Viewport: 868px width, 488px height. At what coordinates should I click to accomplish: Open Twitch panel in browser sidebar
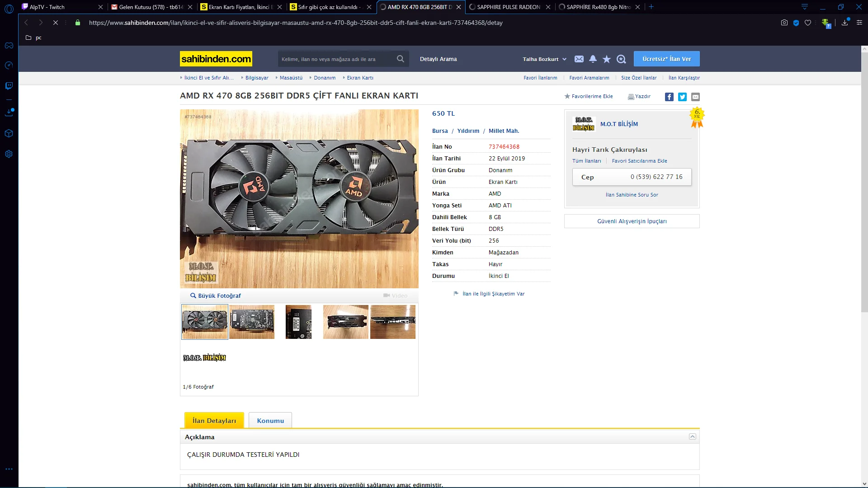coord(9,86)
